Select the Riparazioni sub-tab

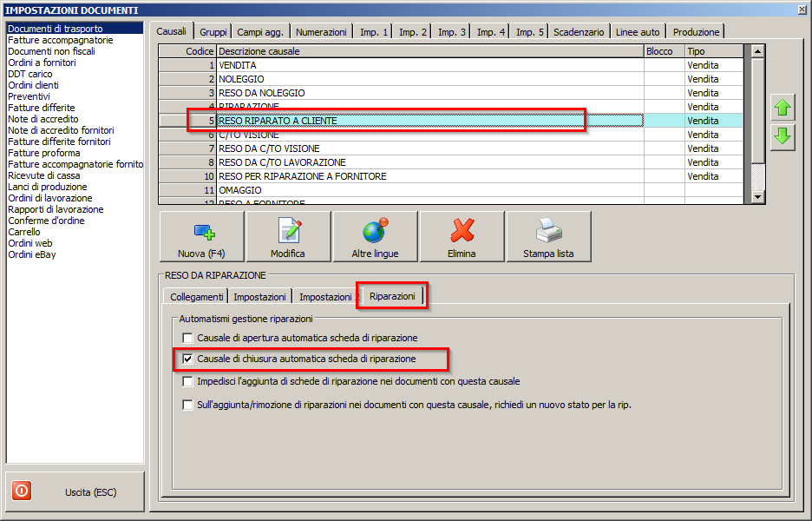(392, 296)
